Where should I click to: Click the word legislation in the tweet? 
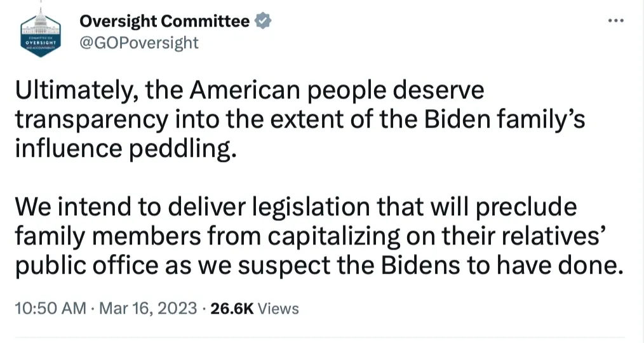coord(311,208)
